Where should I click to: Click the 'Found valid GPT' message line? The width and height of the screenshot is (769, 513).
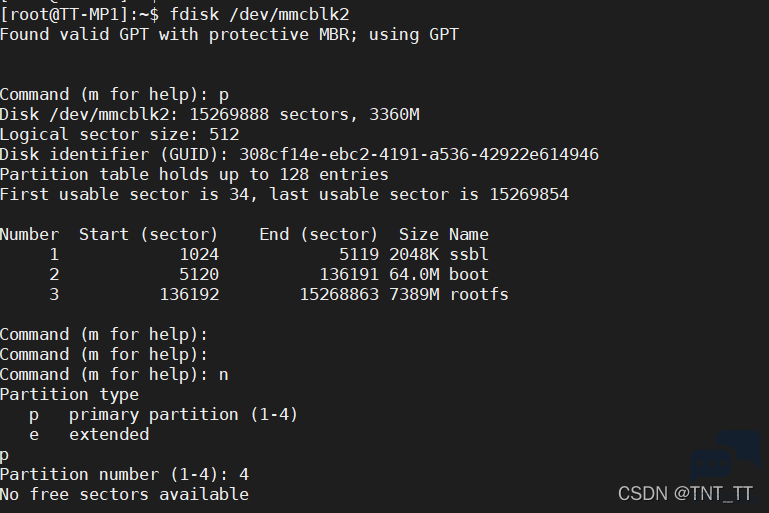click(x=230, y=35)
